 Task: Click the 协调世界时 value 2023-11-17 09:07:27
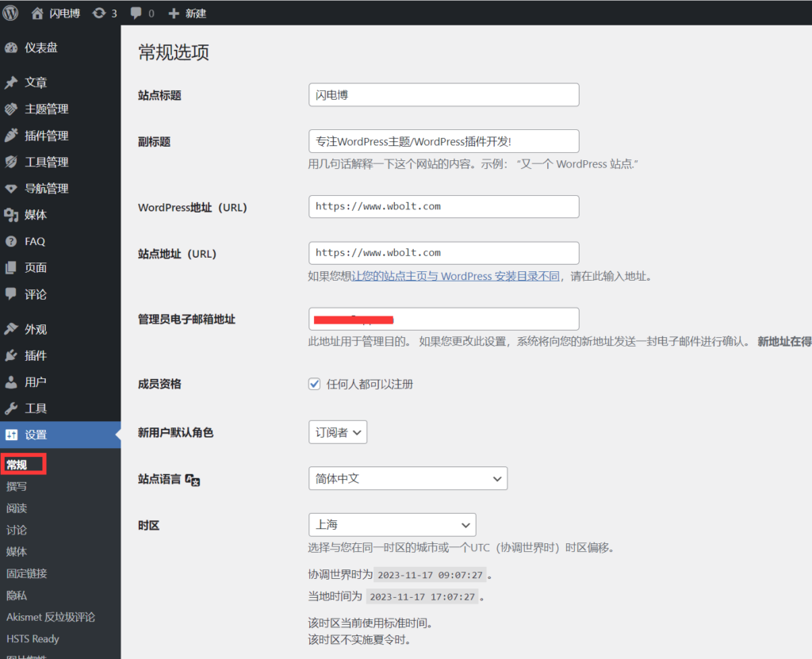tap(430, 575)
